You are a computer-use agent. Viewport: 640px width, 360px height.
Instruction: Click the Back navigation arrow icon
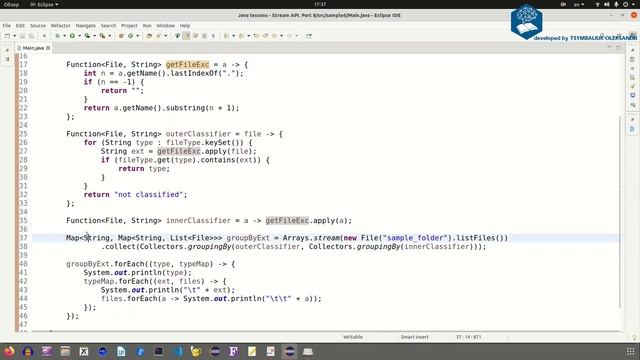pos(275,36)
